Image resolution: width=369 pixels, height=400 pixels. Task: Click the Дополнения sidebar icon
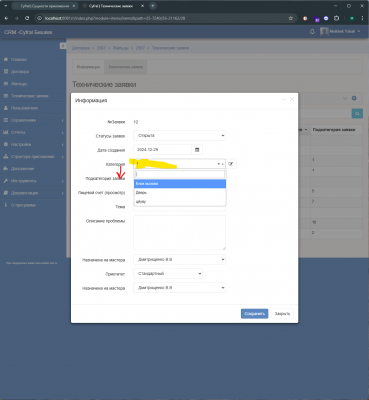coord(6,169)
